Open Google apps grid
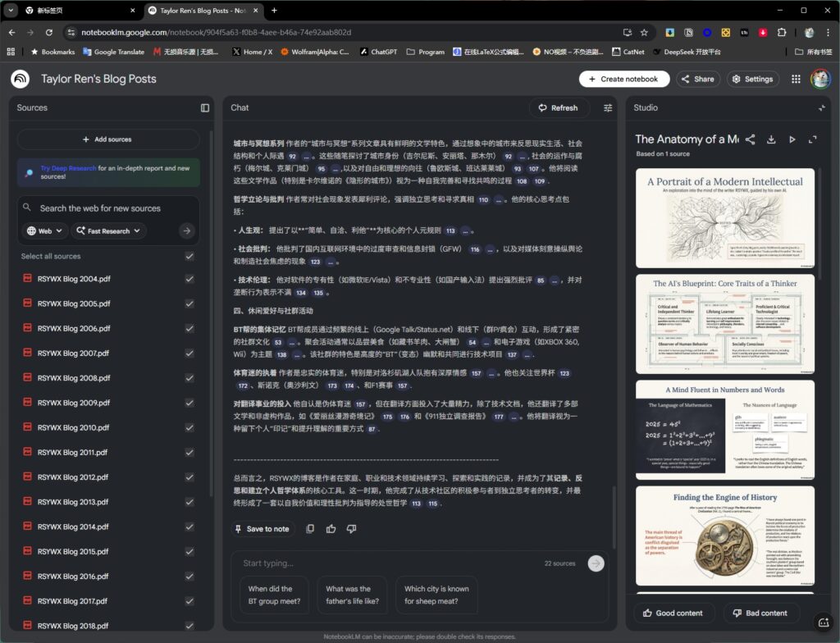Image resolution: width=840 pixels, height=643 pixels. pos(796,80)
